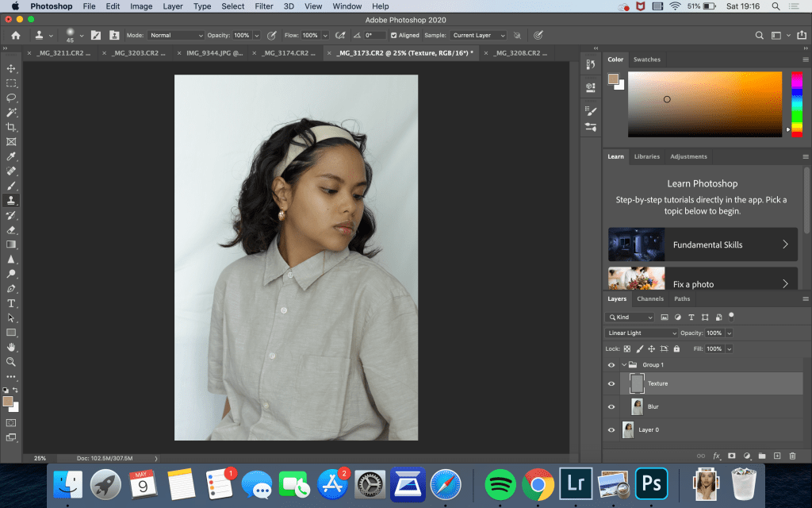Open the Fundamental Skills tutorial
Image resolution: width=812 pixels, height=508 pixels.
(703, 245)
